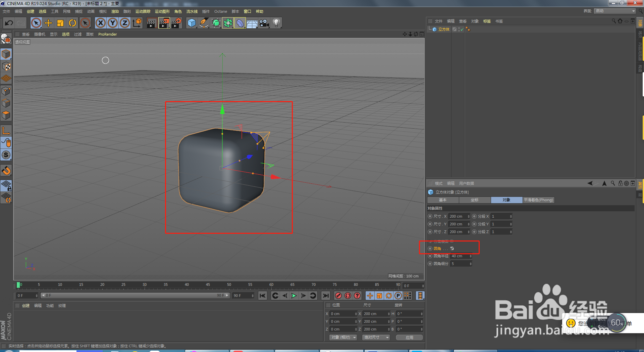
Task: Open the 绝对尺寸 size mode dropdown
Action: click(376, 337)
